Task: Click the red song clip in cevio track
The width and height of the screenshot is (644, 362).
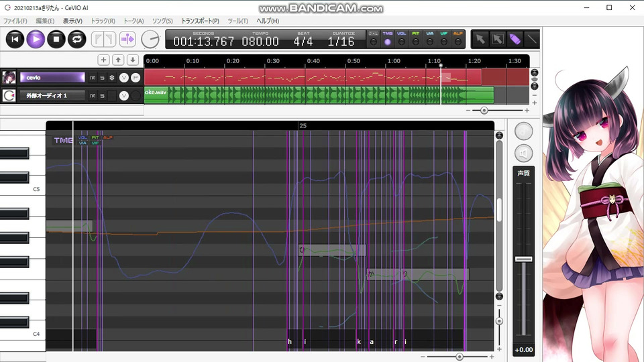Action: (x=313, y=77)
